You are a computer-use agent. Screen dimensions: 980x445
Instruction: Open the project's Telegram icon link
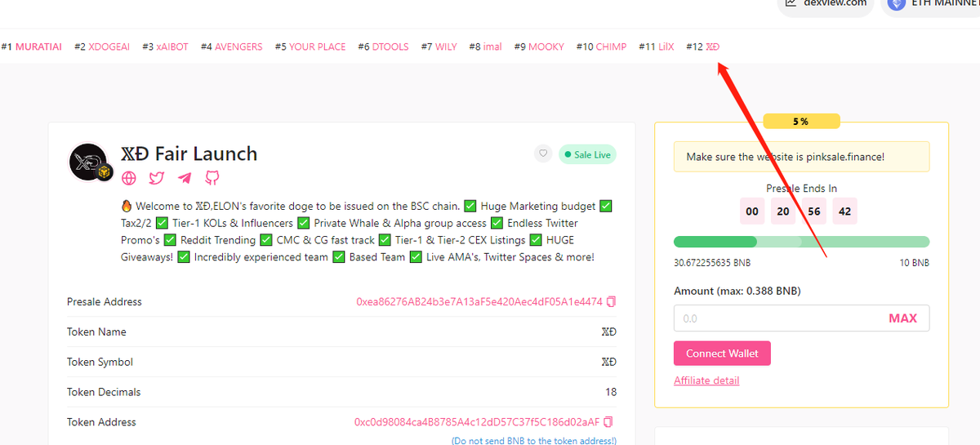[x=185, y=177]
